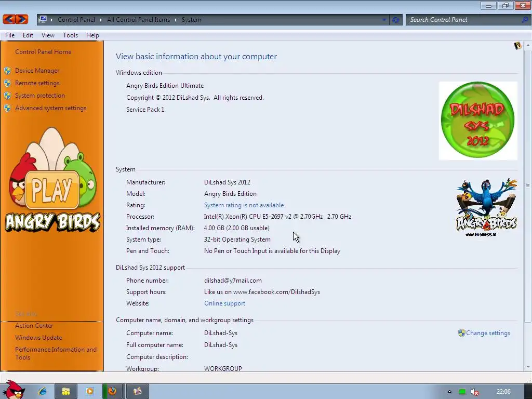Screen dimensions: 532x399
Task: Click the shield icon next to System protection
Action: (x=7, y=96)
